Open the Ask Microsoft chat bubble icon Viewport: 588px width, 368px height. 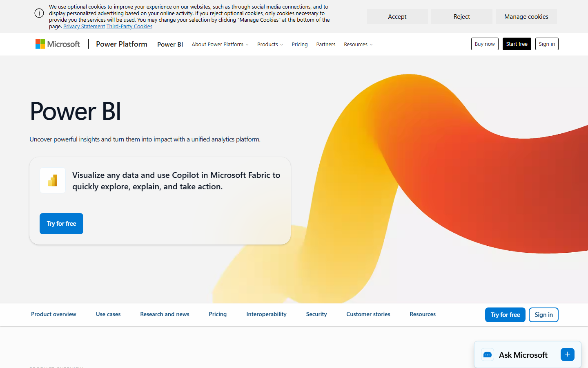coord(488,355)
